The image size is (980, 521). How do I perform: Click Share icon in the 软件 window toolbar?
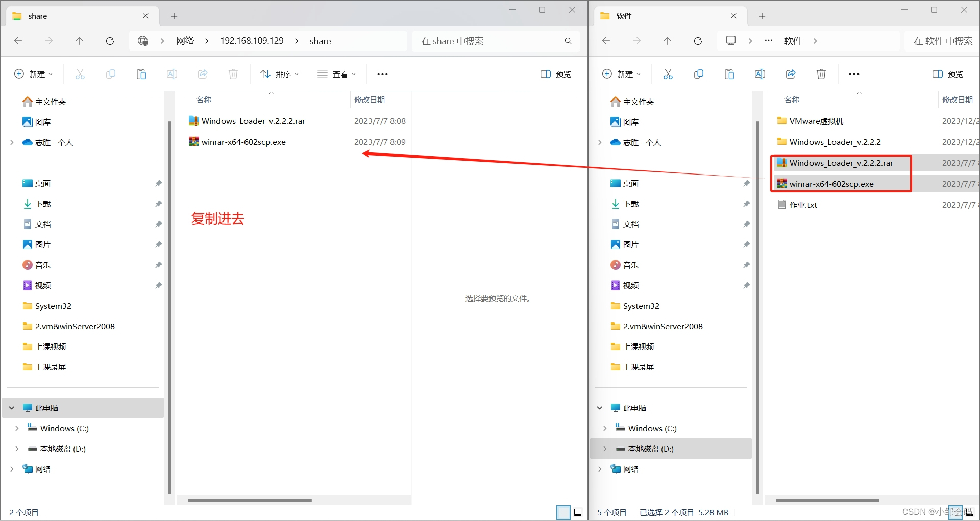pos(790,74)
